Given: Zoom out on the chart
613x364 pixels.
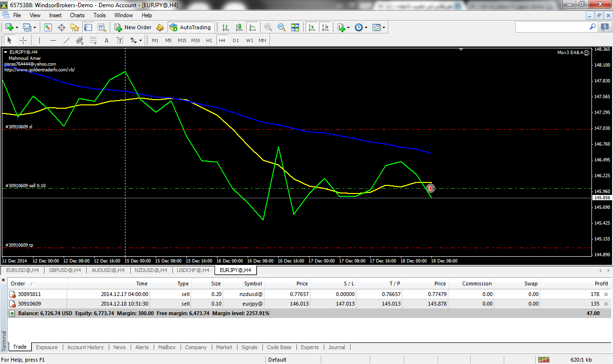Looking at the screenshot, I should [x=282, y=27].
